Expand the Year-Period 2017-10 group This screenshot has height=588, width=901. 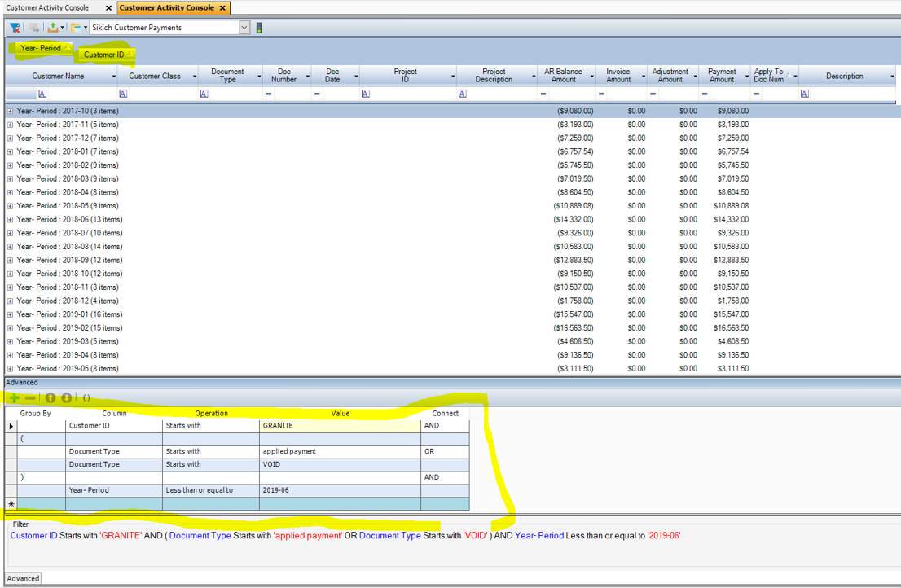click(10, 111)
